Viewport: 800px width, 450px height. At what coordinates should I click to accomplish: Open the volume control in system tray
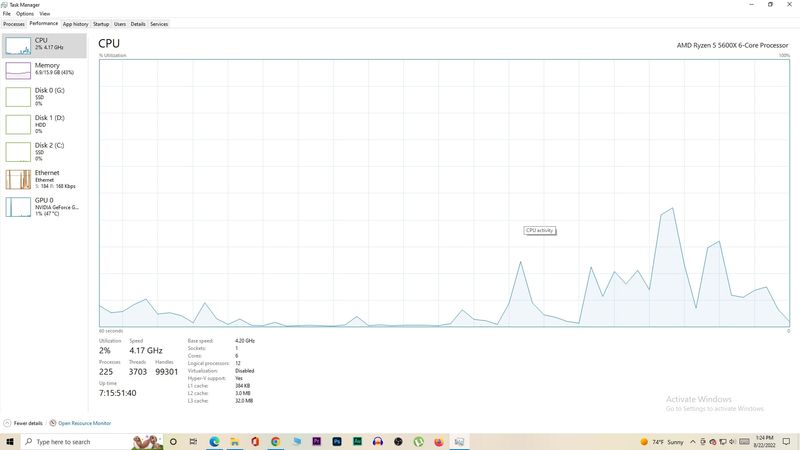732,442
